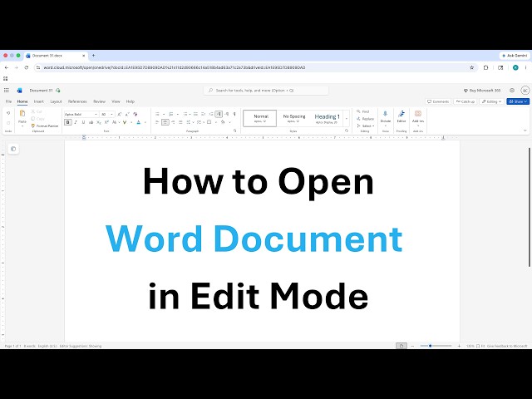Click Replace in the Editing group

pyautogui.click(x=365, y=119)
